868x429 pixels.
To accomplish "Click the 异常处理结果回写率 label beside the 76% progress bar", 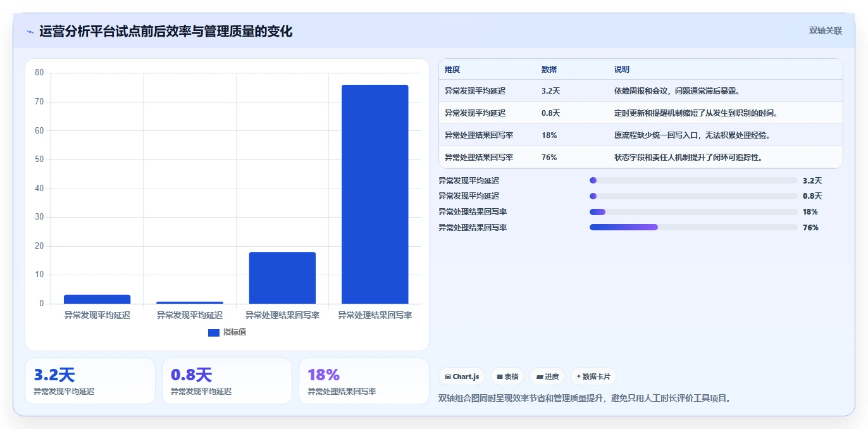I will coord(473,227).
